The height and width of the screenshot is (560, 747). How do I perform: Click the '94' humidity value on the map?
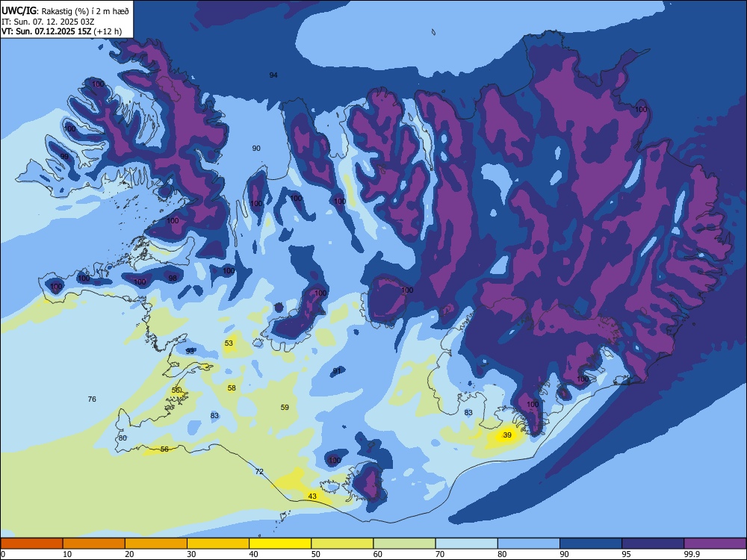(x=273, y=75)
